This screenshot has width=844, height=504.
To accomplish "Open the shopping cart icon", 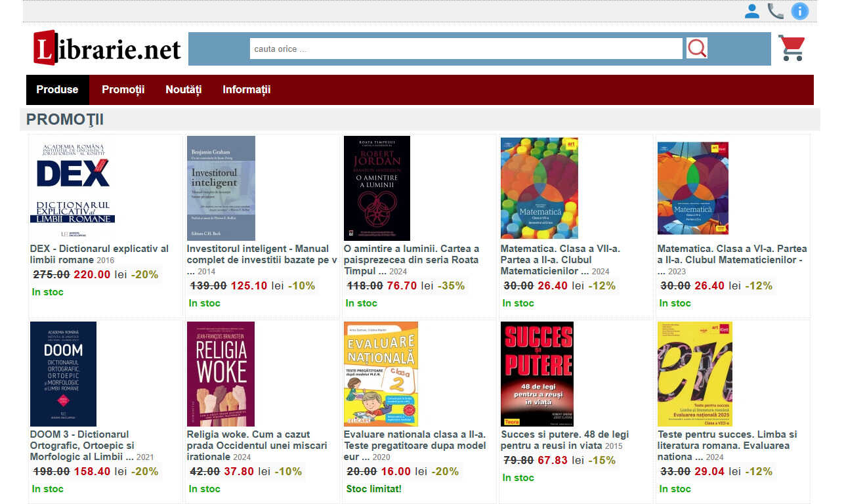I will 791,48.
